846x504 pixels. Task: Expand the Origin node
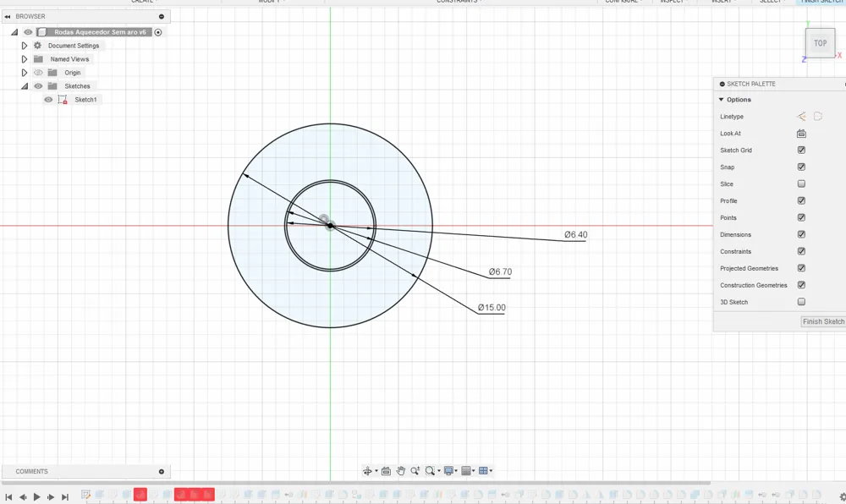25,73
